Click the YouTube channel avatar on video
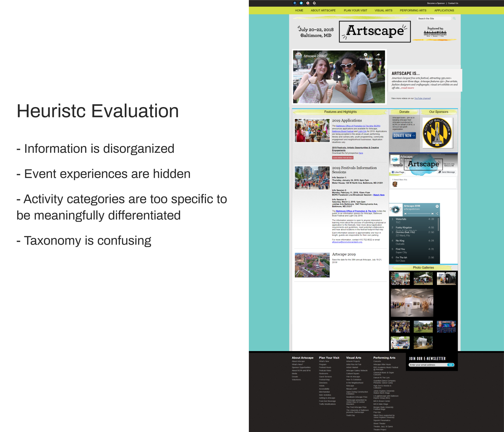This screenshot has height=432, width=504. click(298, 56)
